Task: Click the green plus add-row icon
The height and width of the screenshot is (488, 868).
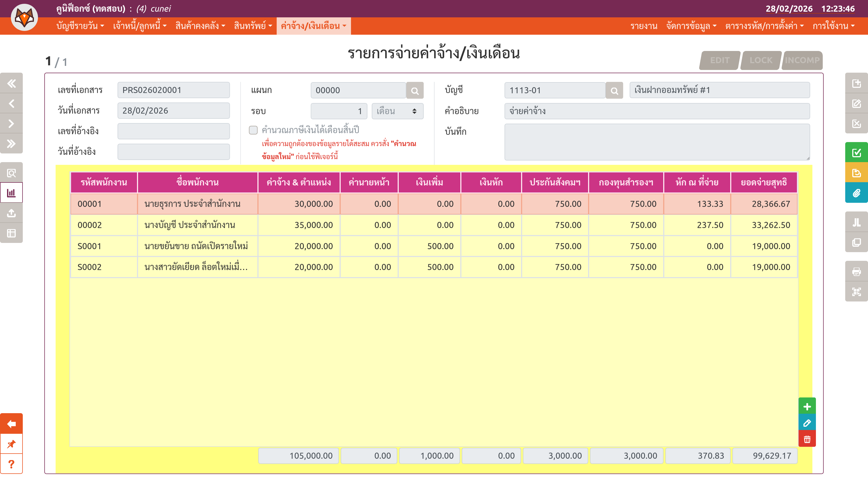Action: [807, 406]
